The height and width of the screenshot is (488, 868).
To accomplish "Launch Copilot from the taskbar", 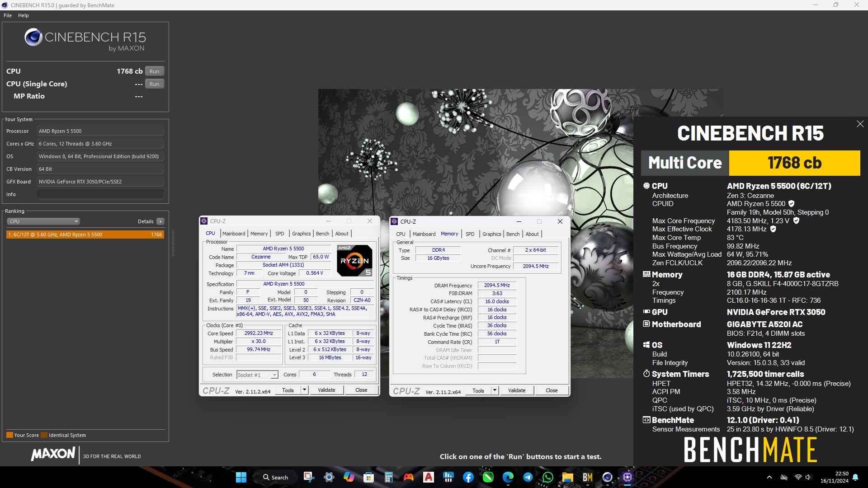I will pyautogui.click(x=349, y=477).
